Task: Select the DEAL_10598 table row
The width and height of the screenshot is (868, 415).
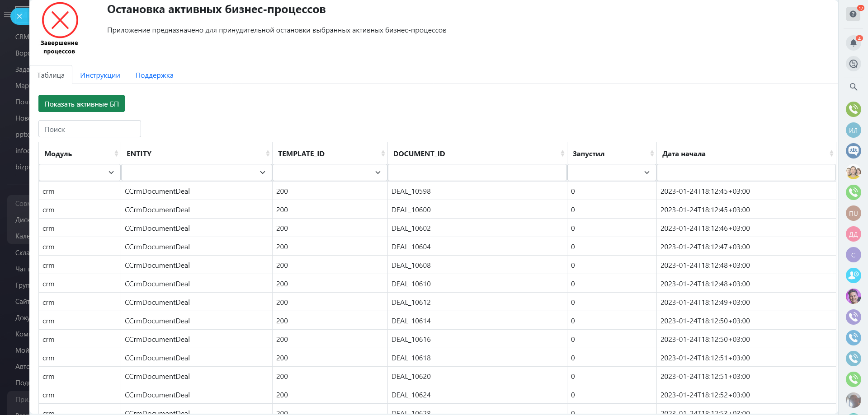Action: click(411, 191)
